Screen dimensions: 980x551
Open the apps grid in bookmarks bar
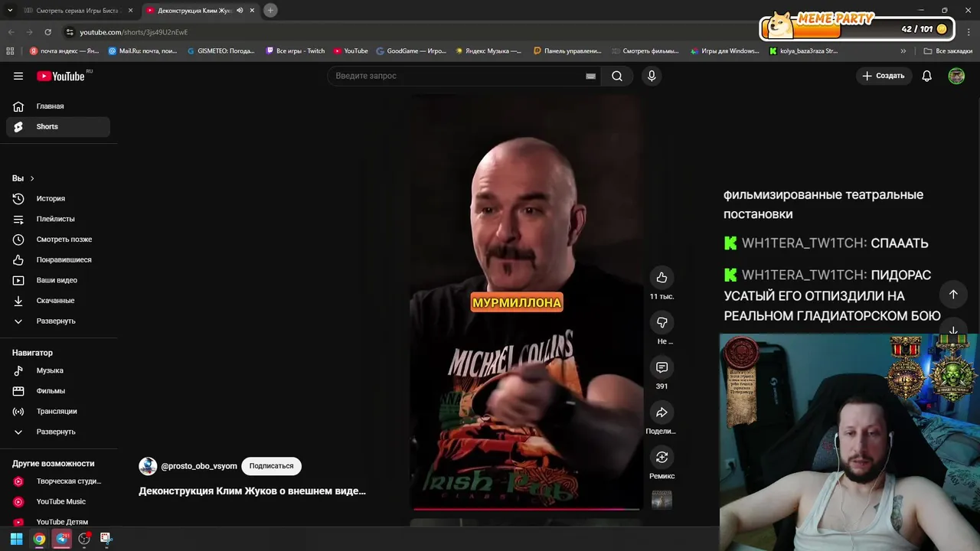pyautogui.click(x=10, y=51)
